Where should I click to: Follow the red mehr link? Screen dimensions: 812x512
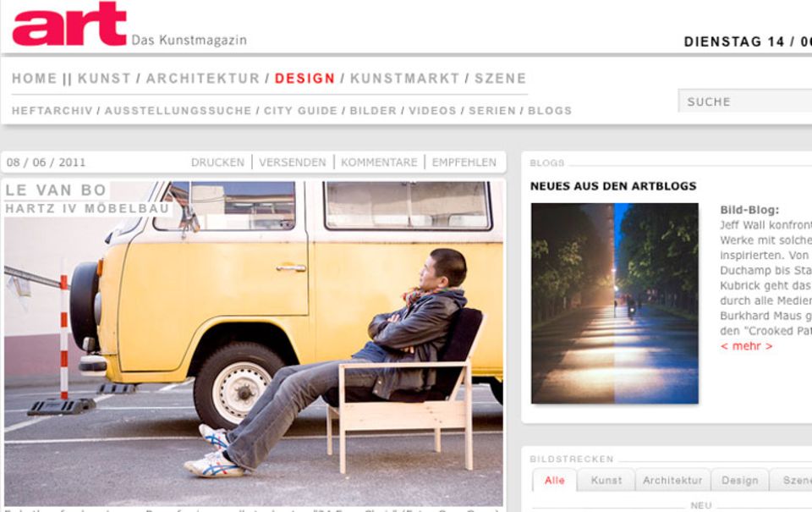[746, 346]
